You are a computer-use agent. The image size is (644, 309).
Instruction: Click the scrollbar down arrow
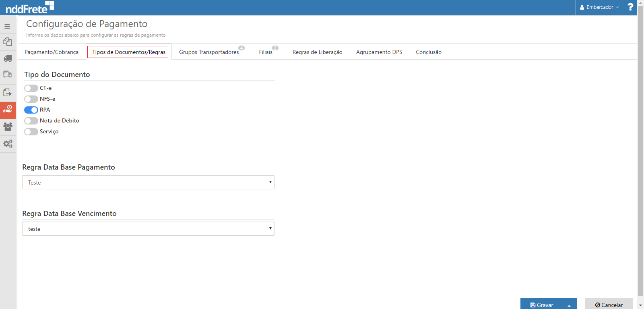[640, 305]
